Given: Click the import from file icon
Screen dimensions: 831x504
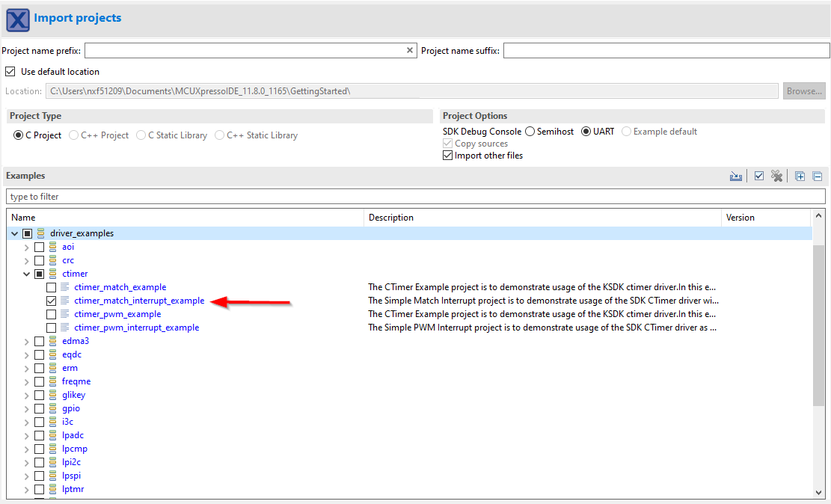Looking at the screenshot, I should (x=736, y=176).
